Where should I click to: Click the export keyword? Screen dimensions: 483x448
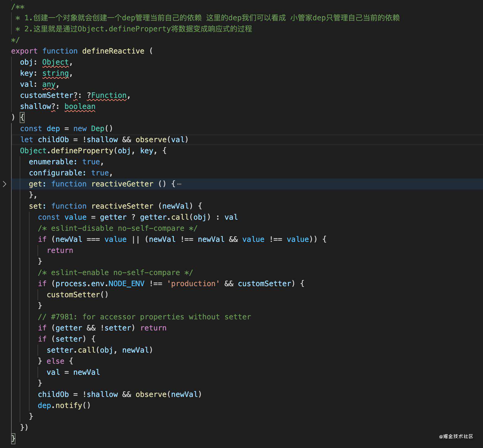24,51
